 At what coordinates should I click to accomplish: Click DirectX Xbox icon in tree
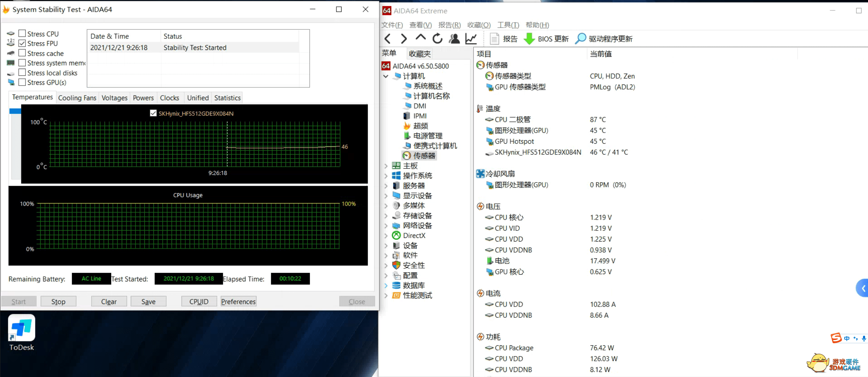(x=396, y=235)
